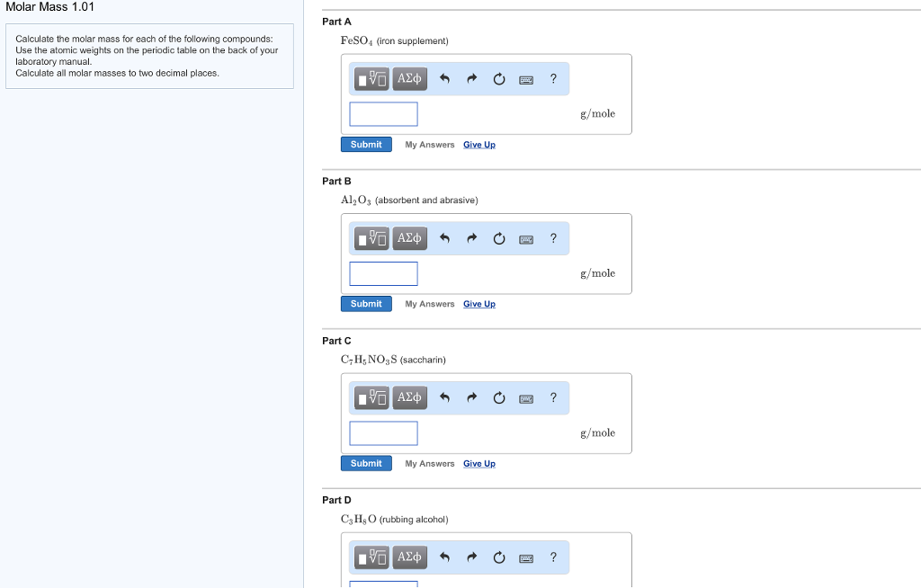This screenshot has width=921, height=588.
Task: Give up on Part A
Action: pos(478,145)
